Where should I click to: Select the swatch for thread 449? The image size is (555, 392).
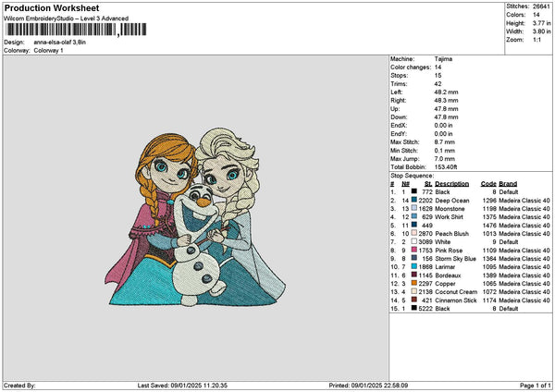[x=413, y=225]
